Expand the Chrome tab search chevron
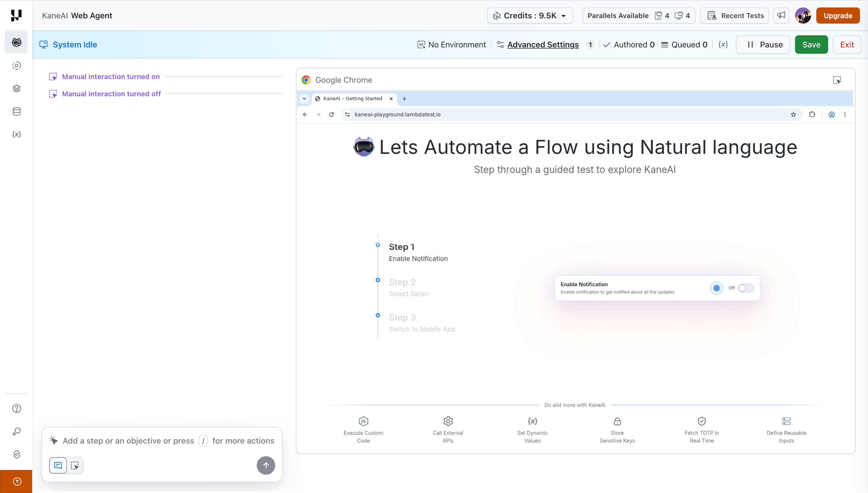Screen dimensions: 868x493 click(x=304, y=99)
